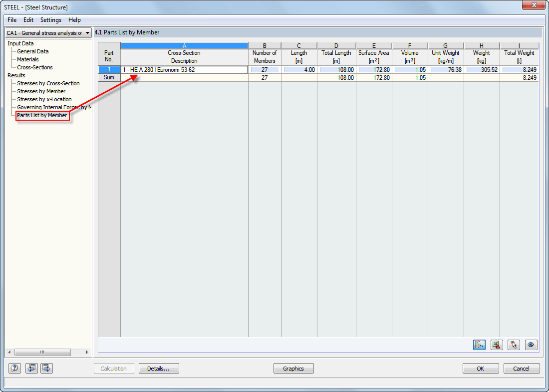The height and width of the screenshot is (392, 549).
Task: Export table to Excel icon
Action: click(497, 345)
